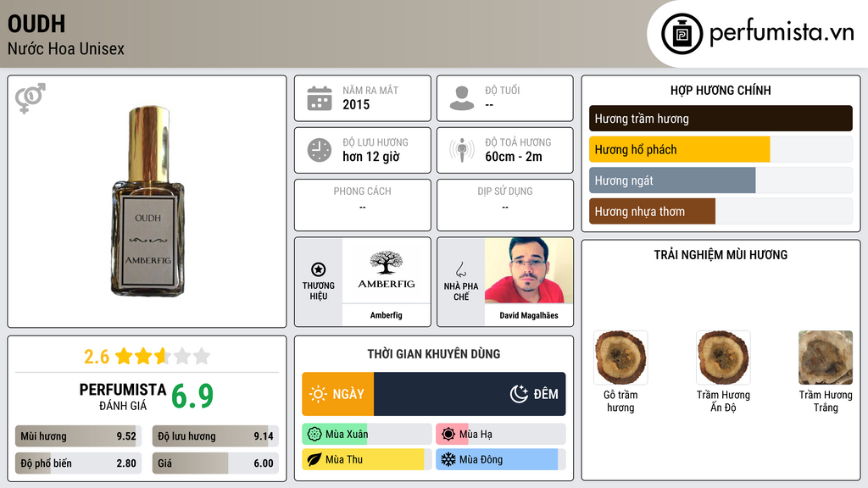Click the green 6.9 Perfumista score

point(192,396)
